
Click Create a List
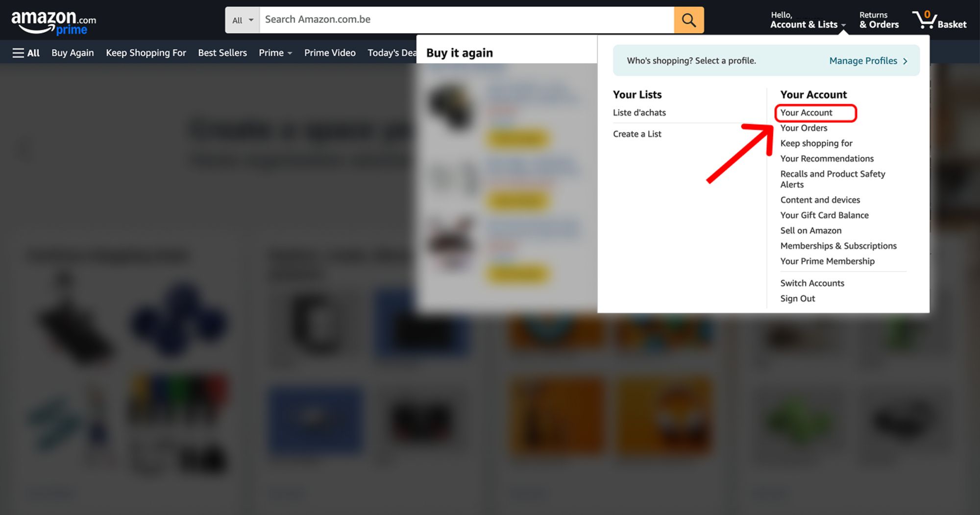637,134
